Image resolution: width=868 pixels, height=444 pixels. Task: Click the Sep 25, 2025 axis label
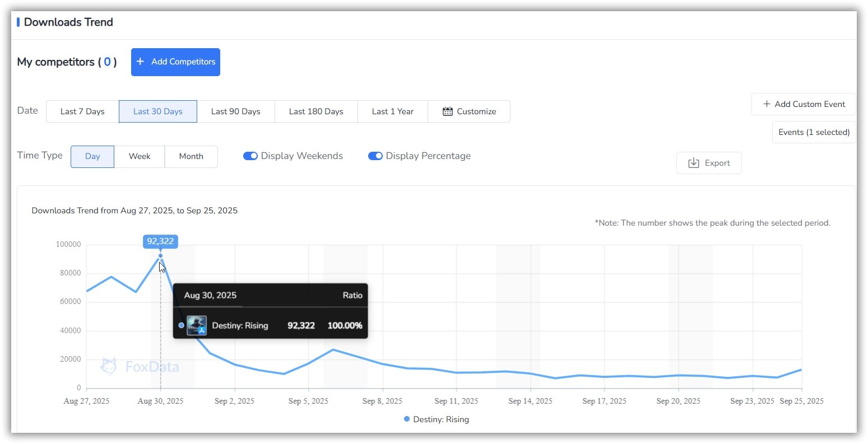(x=802, y=401)
